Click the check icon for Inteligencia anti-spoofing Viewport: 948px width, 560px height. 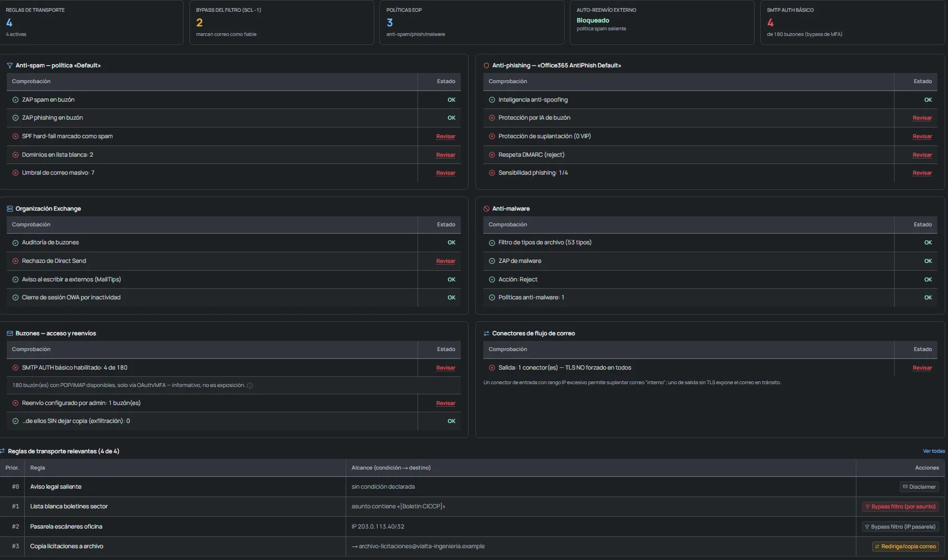(492, 100)
